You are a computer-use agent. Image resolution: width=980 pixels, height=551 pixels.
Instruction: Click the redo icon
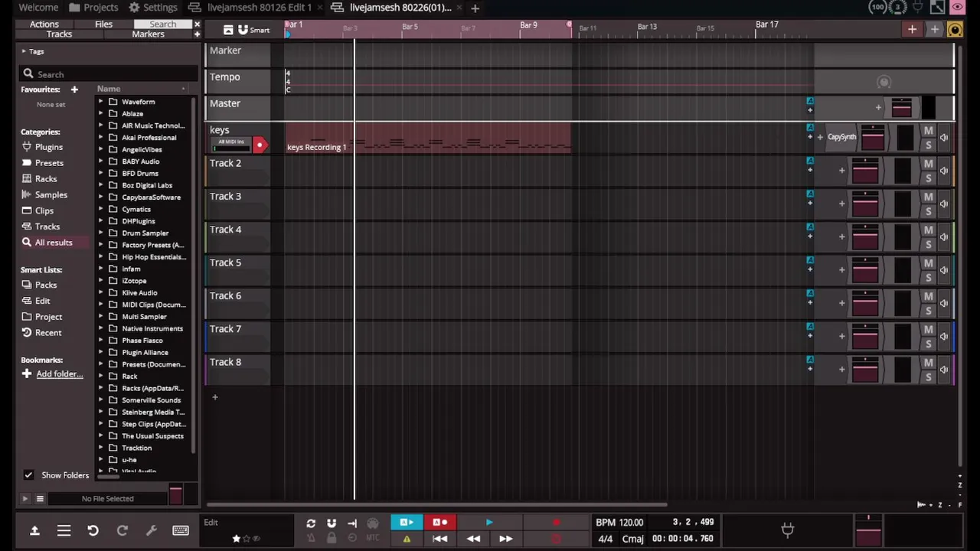(122, 530)
